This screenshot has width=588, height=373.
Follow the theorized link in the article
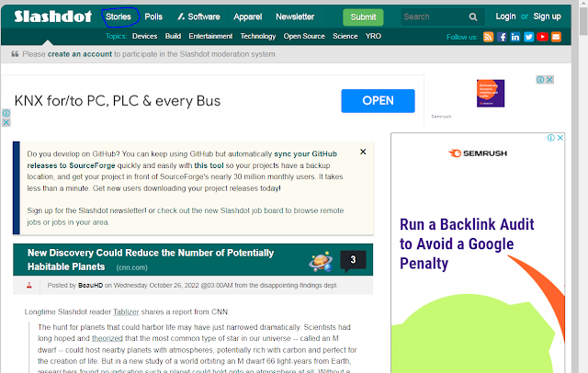click(107, 338)
